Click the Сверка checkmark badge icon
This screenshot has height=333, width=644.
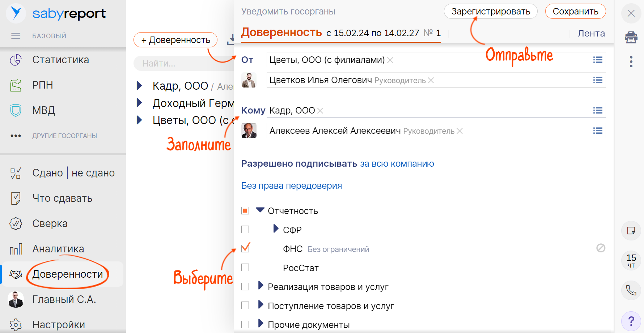pos(16,223)
